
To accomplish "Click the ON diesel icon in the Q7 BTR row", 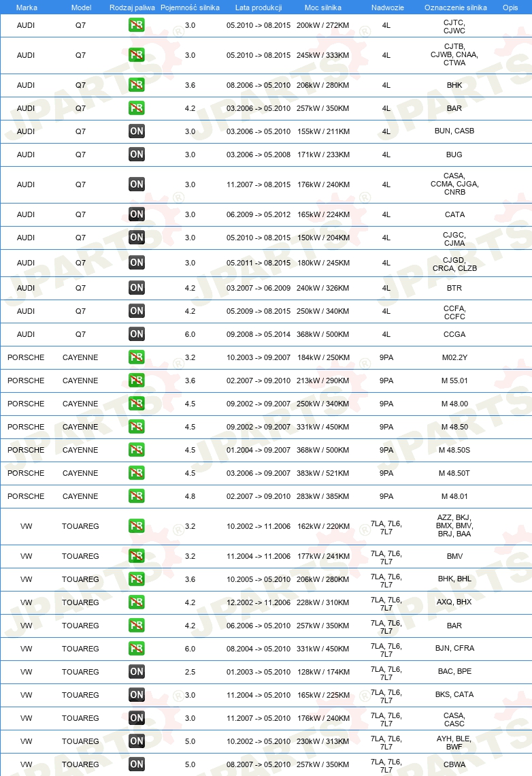I will click(x=137, y=287).
